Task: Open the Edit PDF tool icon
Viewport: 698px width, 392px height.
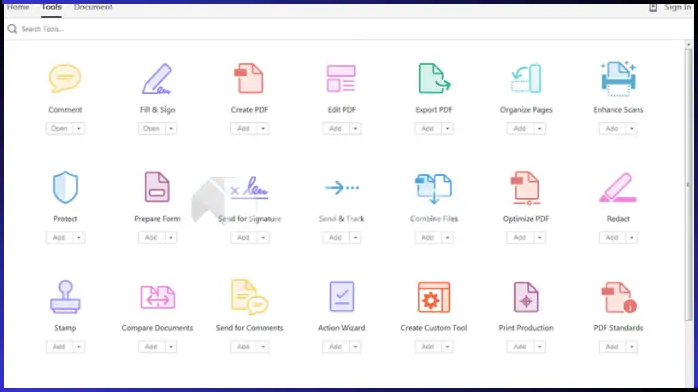Action: click(341, 79)
